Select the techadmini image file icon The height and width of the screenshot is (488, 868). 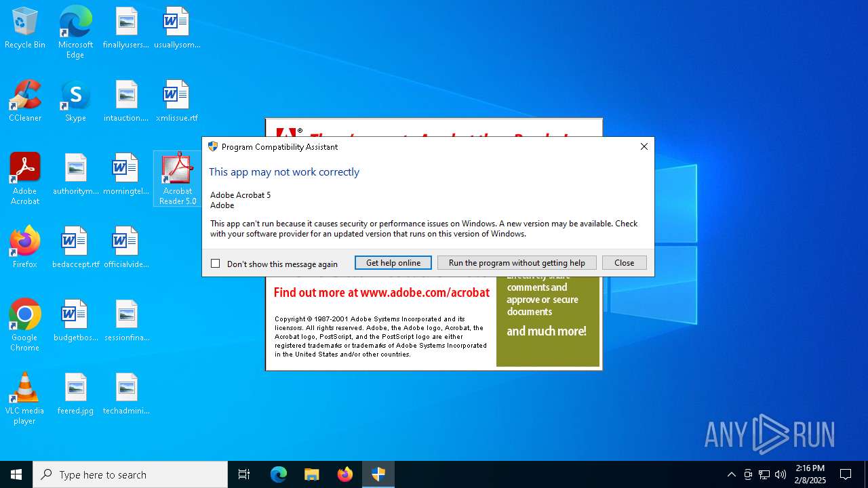(126, 394)
